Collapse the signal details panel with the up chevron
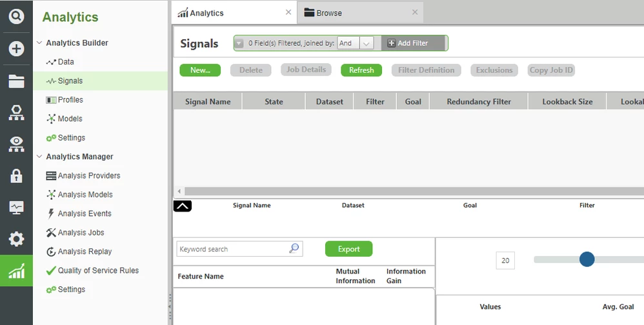The image size is (644, 325). (x=183, y=206)
